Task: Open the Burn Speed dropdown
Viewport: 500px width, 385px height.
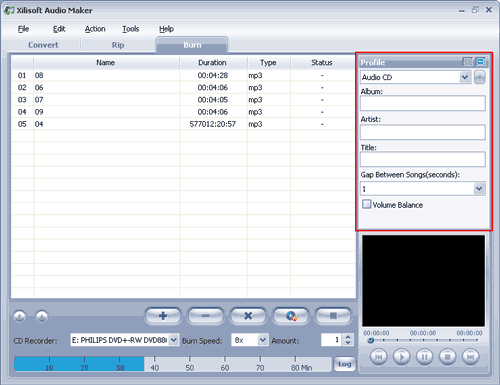Action: (263, 340)
